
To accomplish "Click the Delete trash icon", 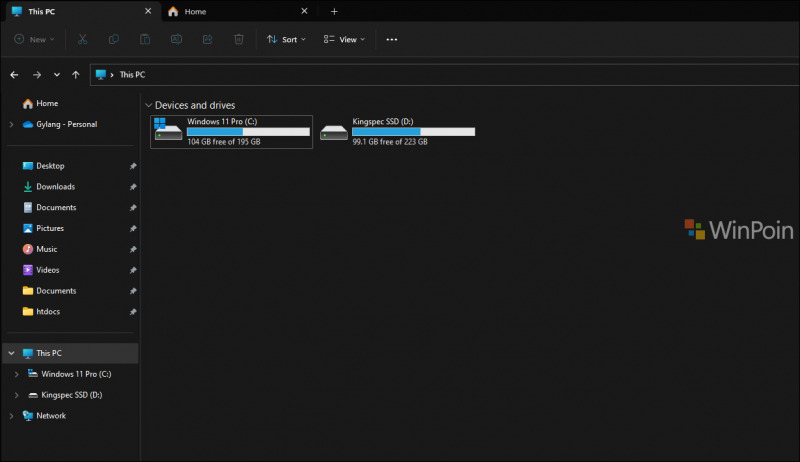I will click(x=238, y=39).
